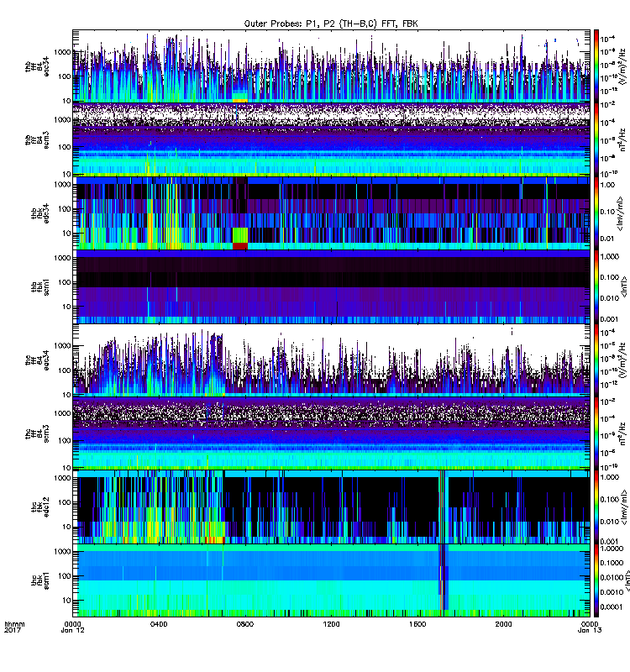630x672 pixels.
Task: Click the "thc fbk scm1" y-axis title
Action: point(40,580)
